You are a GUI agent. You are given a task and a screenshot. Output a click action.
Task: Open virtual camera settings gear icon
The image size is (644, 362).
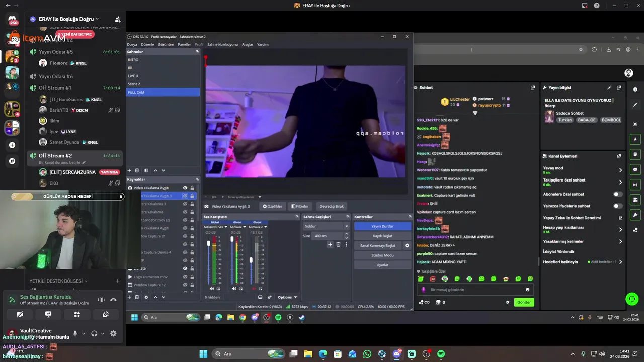tap(407, 246)
